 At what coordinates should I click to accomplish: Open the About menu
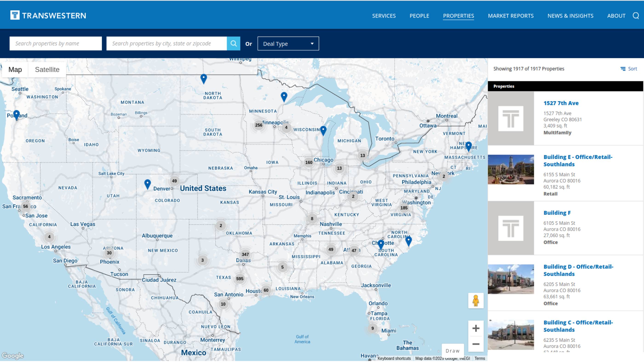pos(616,16)
